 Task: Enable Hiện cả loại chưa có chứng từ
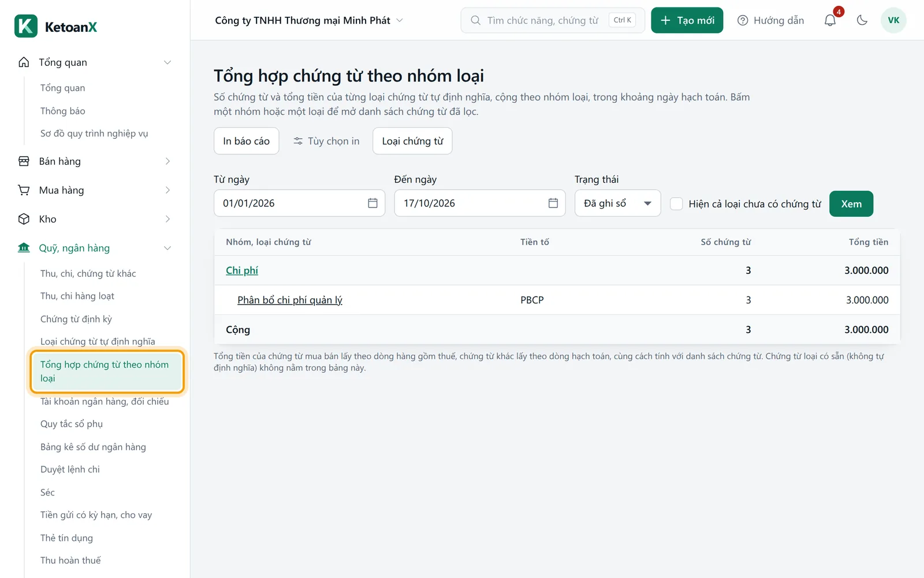676,203
